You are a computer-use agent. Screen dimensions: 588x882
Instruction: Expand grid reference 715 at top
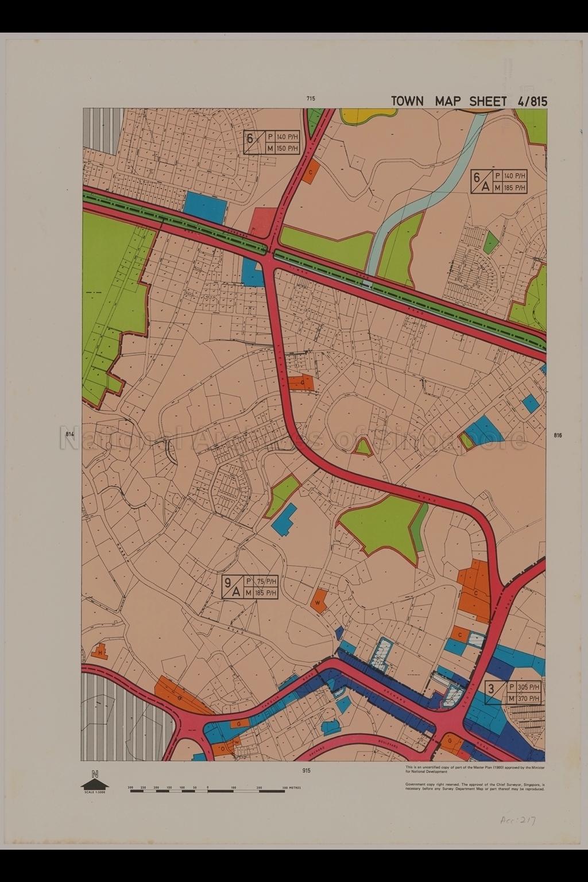(x=311, y=98)
